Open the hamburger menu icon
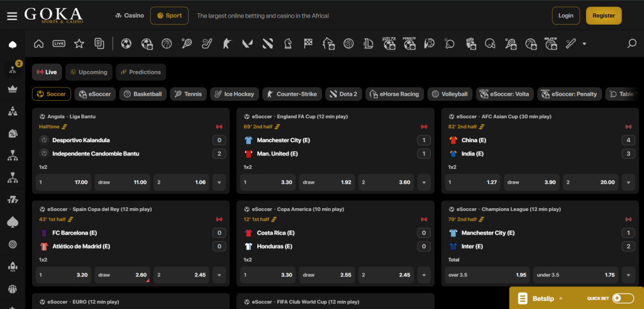Screen dimensions: 644x309 [12, 16]
